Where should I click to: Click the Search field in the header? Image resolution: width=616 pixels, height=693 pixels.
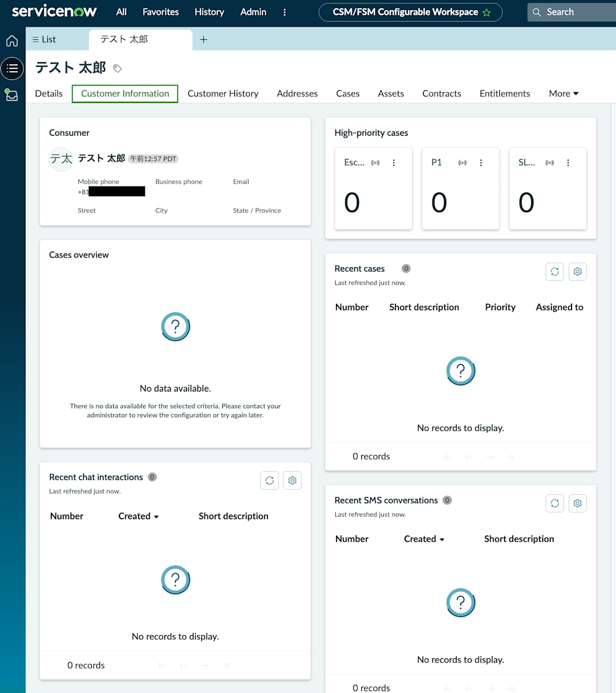pyautogui.click(x=572, y=12)
